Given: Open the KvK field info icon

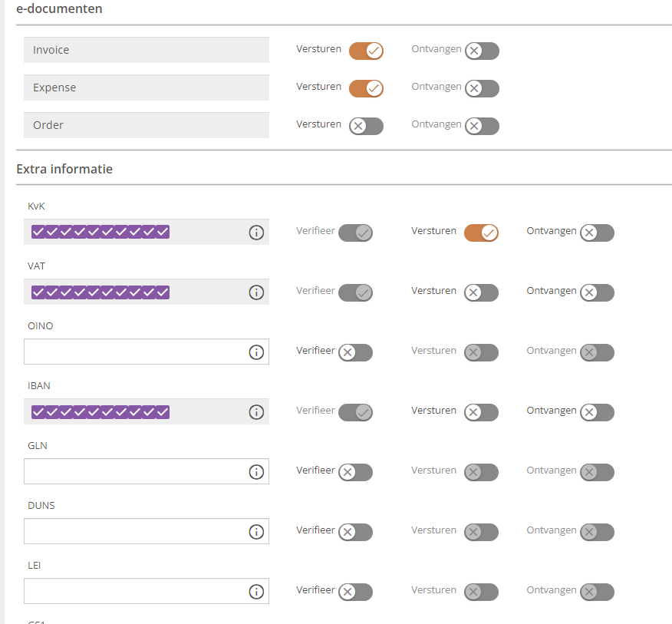Looking at the screenshot, I should point(256,233).
